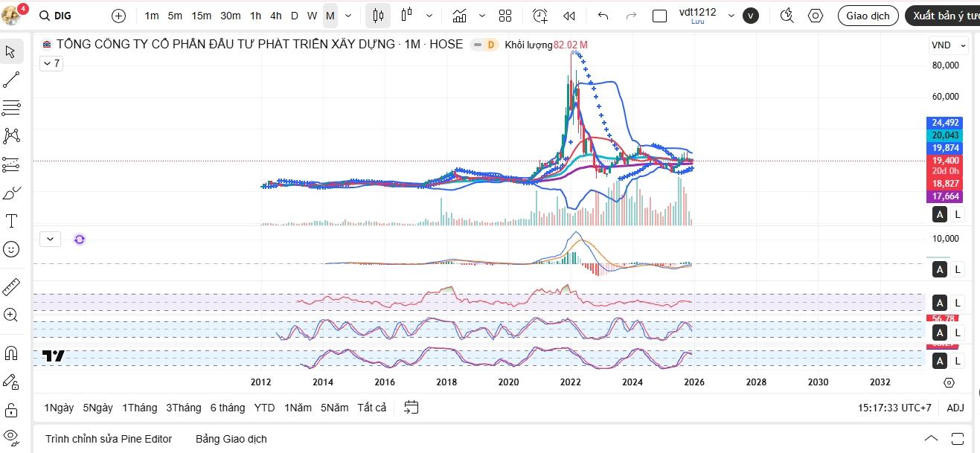The image size is (980, 453).
Task: Expand the timeframe interval dropdown arrow
Action: (348, 16)
